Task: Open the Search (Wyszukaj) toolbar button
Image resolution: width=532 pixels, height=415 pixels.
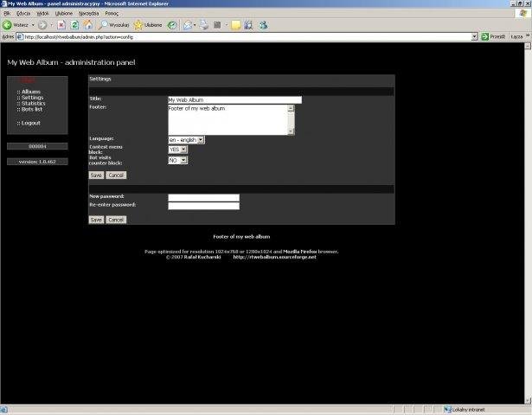Action: click(x=113, y=25)
